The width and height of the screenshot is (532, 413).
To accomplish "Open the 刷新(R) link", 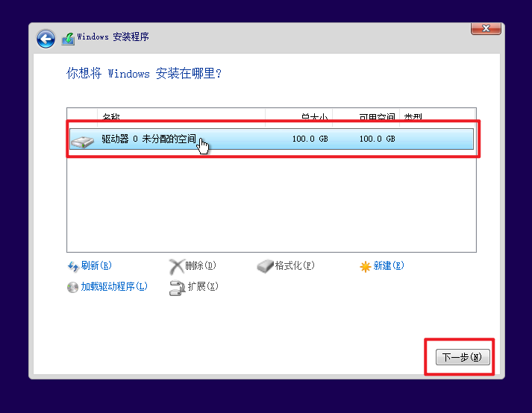I will (96, 266).
